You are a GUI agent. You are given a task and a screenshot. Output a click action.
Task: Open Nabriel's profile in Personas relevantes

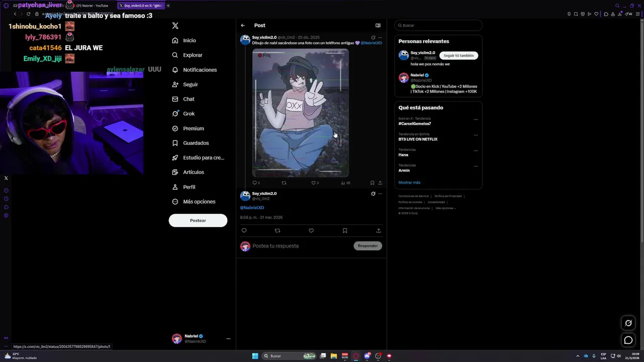pos(417,75)
